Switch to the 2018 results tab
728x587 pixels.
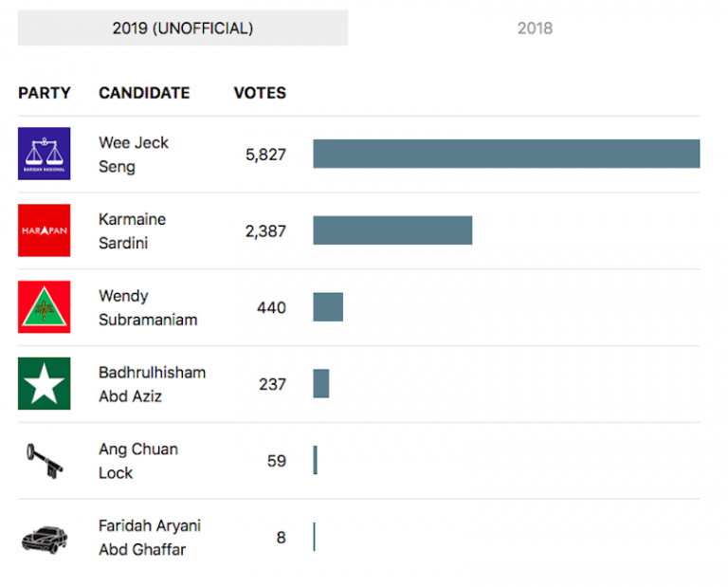[535, 28]
